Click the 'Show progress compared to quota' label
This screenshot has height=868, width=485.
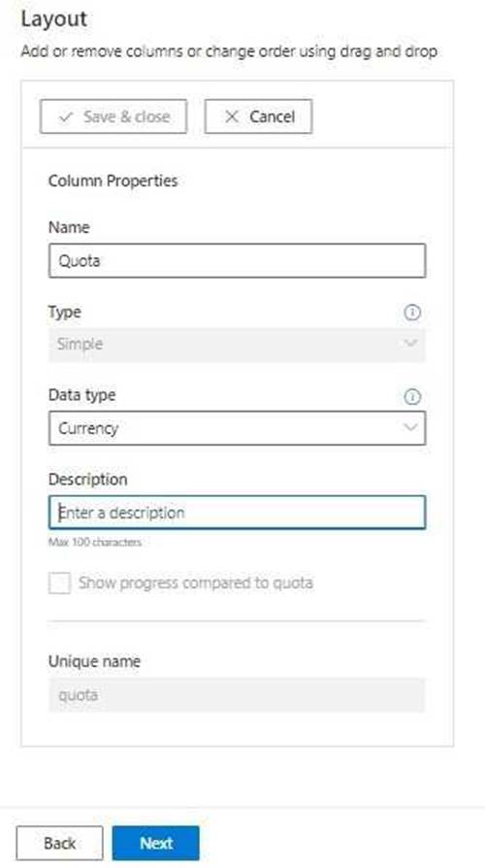[x=196, y=583]
